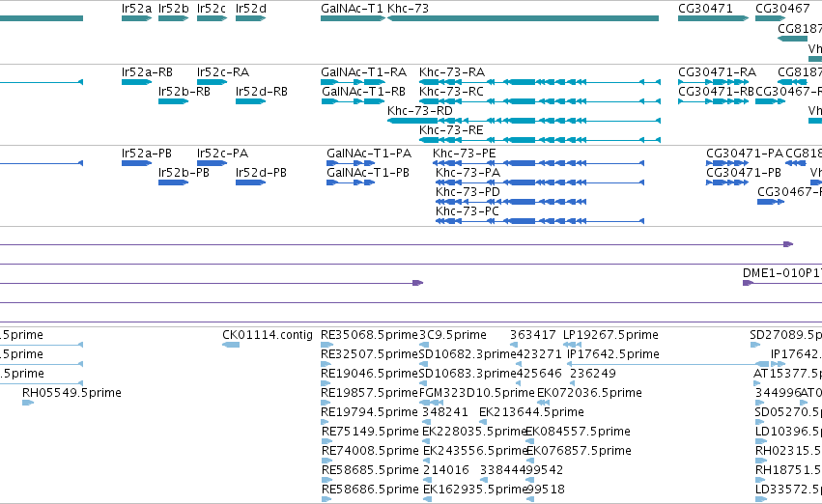Select EST RE58685.5prime
This screenshot has height=504, width=822.
326,480
